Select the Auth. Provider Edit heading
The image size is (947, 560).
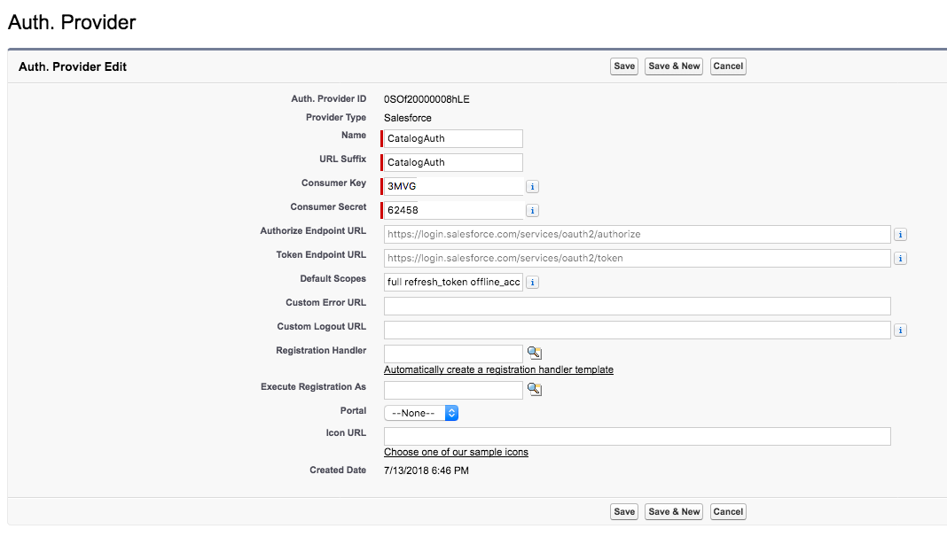coord(73,67)
